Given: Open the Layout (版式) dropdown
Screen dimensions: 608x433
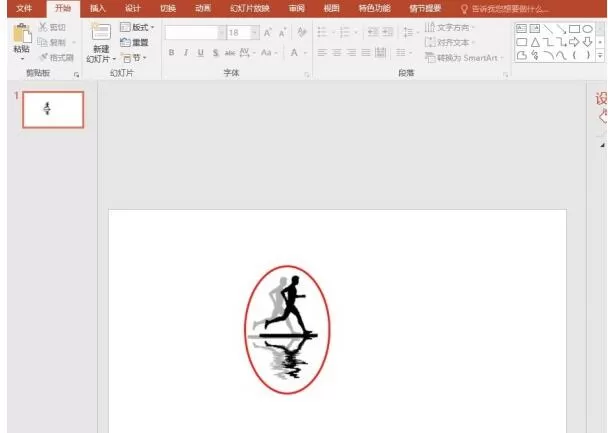Looking at the screenshot, I should [137, 27].
